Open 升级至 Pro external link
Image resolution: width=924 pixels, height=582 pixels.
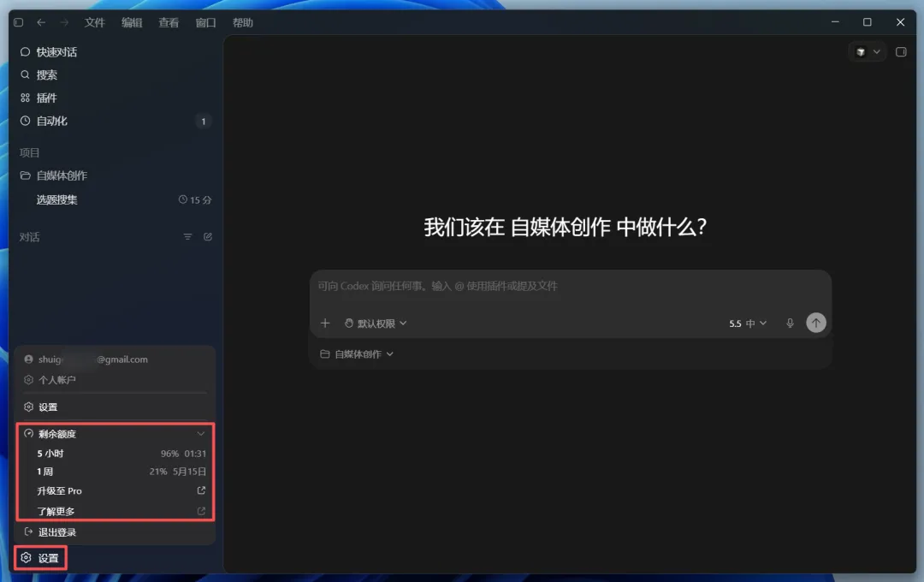point(201,490)
